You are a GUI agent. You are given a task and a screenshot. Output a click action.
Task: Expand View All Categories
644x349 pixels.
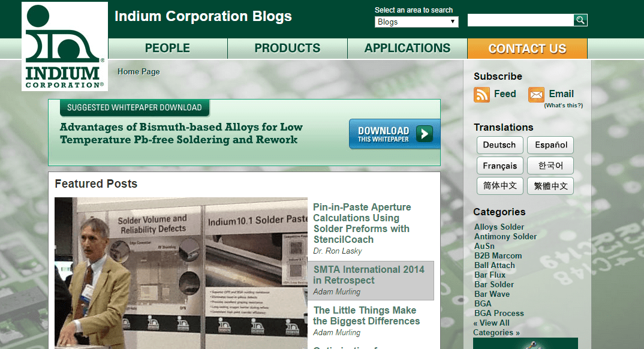pos(496,327)
